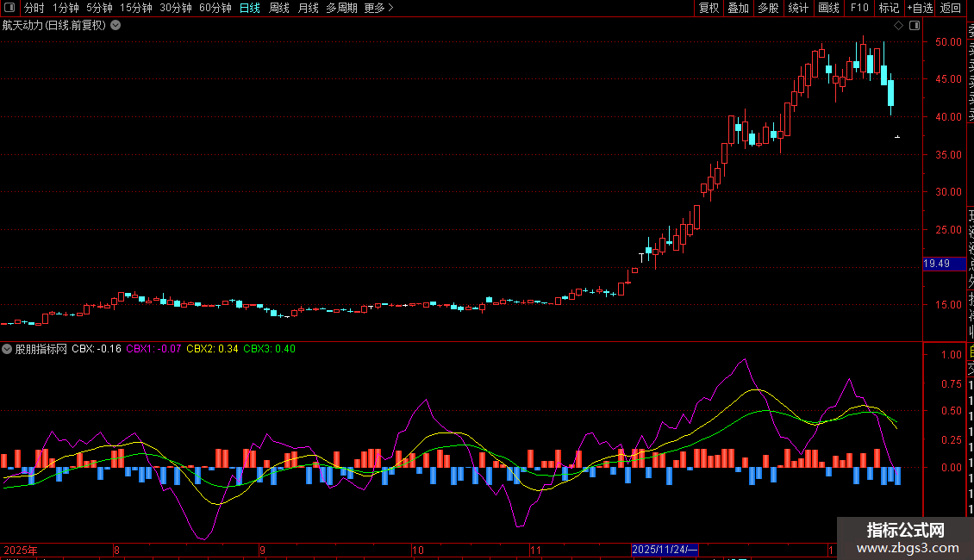Click month 8 on the time axis
974x560 pixels.
pyautogui.click(x=116, y=550)
